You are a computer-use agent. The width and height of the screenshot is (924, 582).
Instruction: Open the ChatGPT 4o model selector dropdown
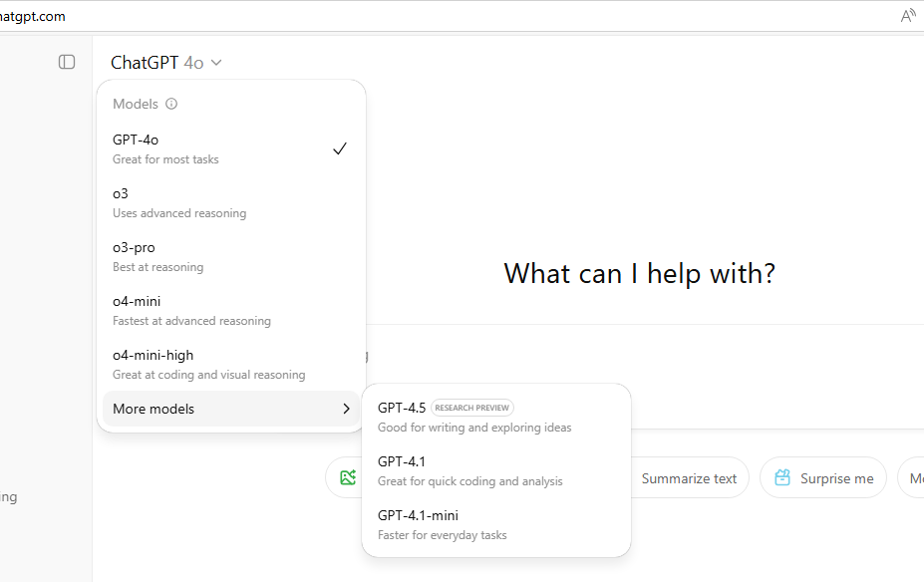[166, 63]
